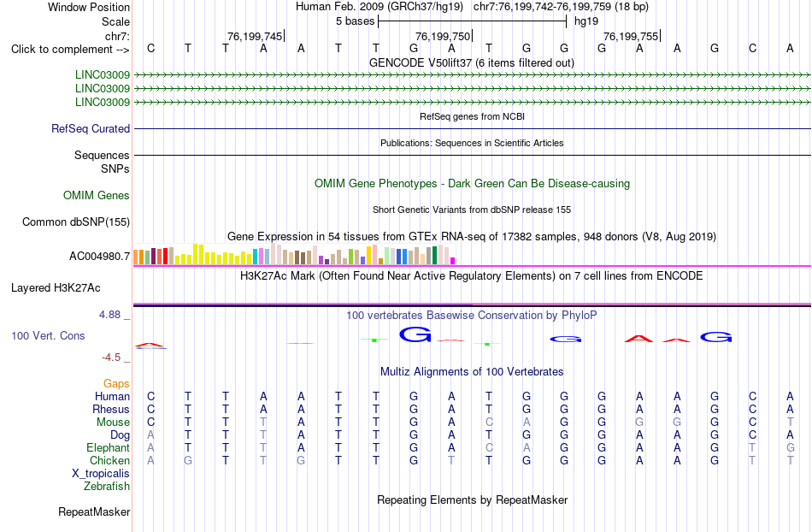Click the chr7: ruler label

tap(117, 36)
